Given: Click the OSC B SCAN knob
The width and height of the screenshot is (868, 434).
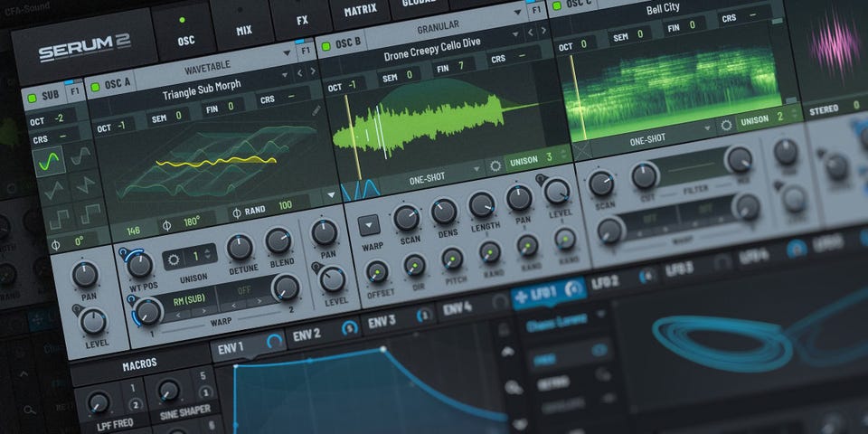Looking at the screenshot, I should [407, 218].
